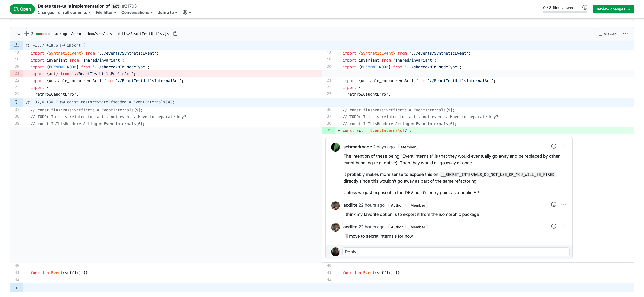644x297 pixels.
Task: Open diff settings gear menu
Action: click(187, 12)
